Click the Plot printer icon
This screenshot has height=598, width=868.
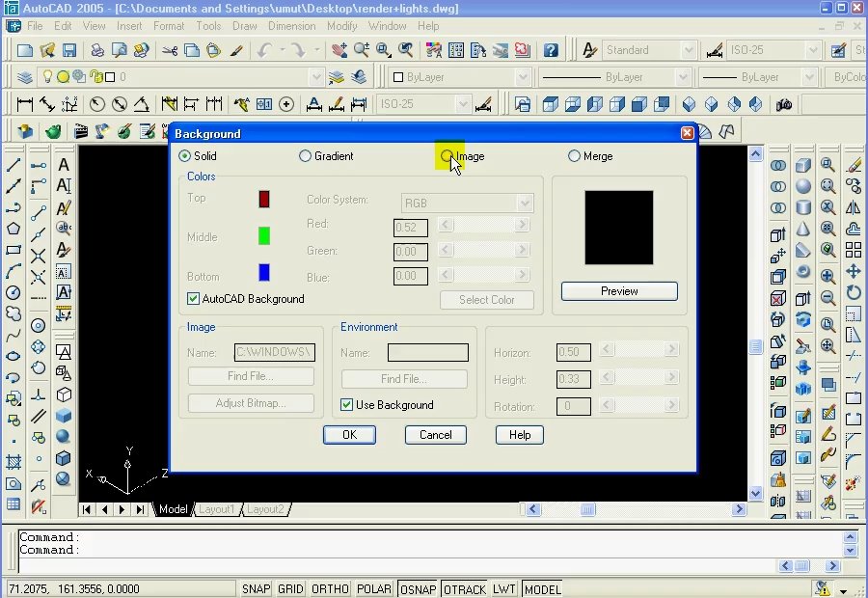pyautogui.click(x=97, y=50)
